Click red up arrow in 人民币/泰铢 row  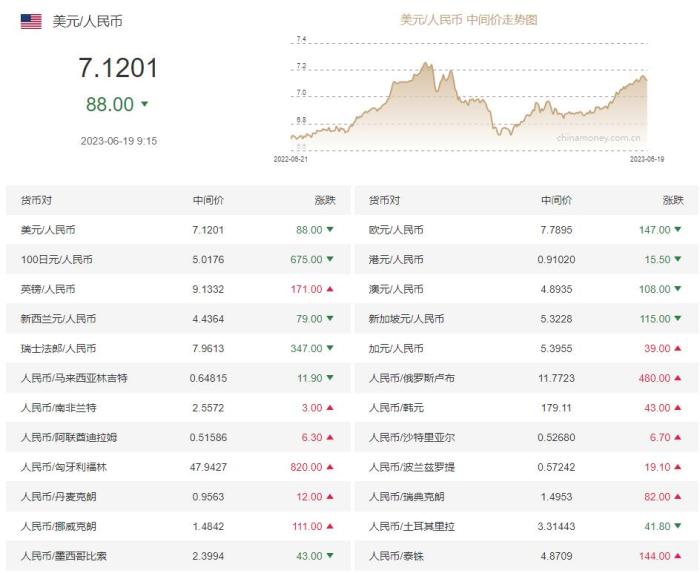point(678,556)
